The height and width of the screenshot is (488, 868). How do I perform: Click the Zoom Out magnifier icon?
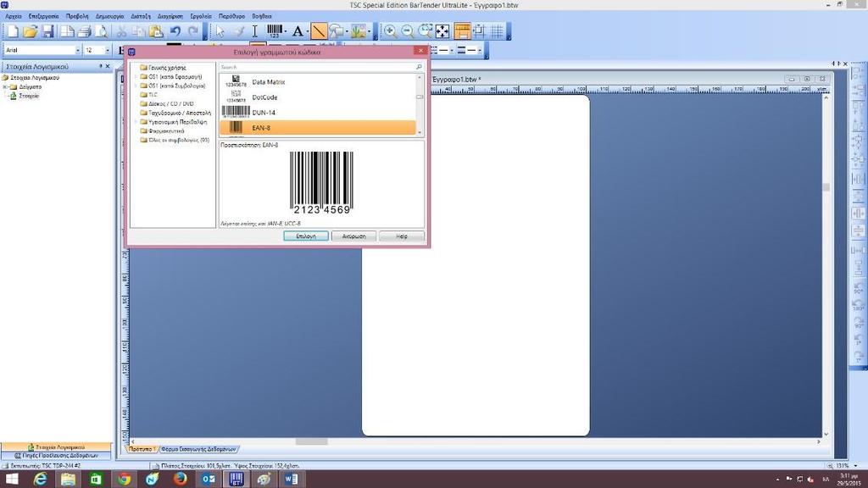(x=408, y=31)
